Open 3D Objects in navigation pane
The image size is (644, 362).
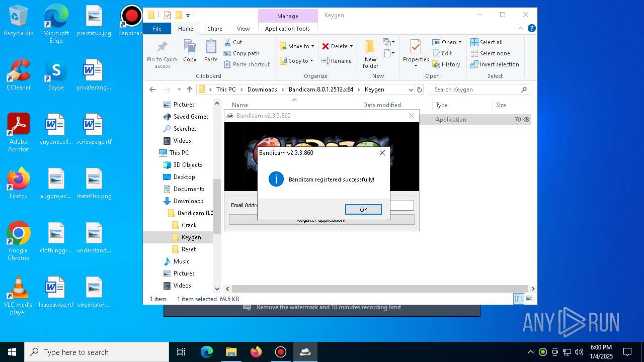(x=188, y=165)
